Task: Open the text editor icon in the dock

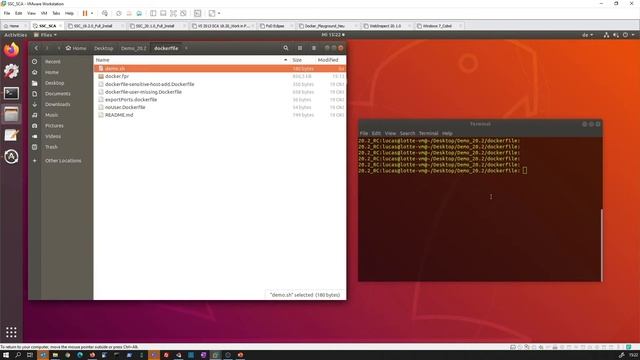Action: (11, 135)
